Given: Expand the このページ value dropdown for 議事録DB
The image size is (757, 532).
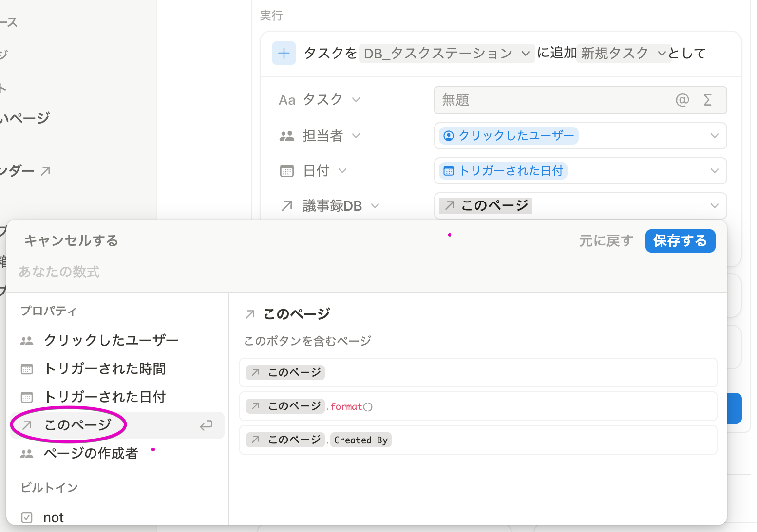Looking at the screenshot, I should 714,205.
